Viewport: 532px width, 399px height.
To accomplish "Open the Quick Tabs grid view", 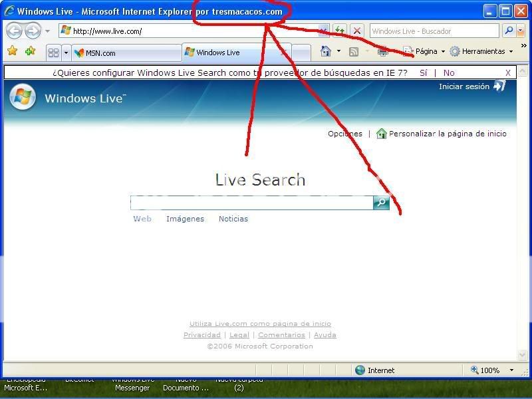I will tap(53, 53).
